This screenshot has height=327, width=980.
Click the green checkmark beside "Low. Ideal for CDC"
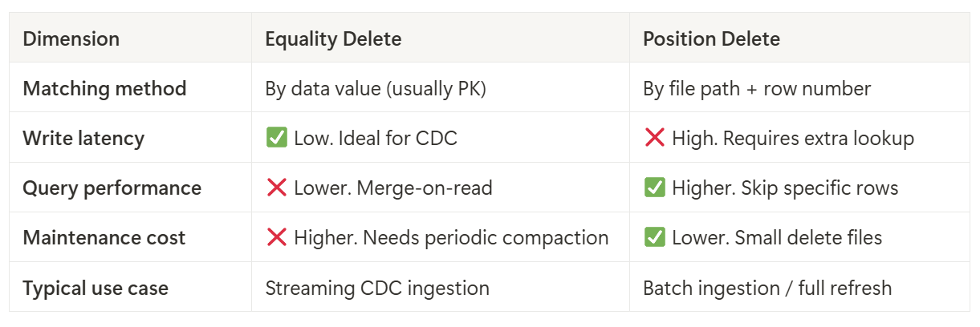(x=276, y=138)
